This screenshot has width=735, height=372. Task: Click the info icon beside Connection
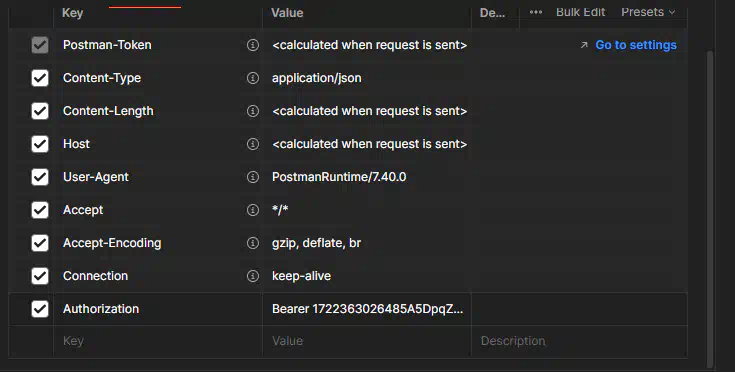point(253,276)
